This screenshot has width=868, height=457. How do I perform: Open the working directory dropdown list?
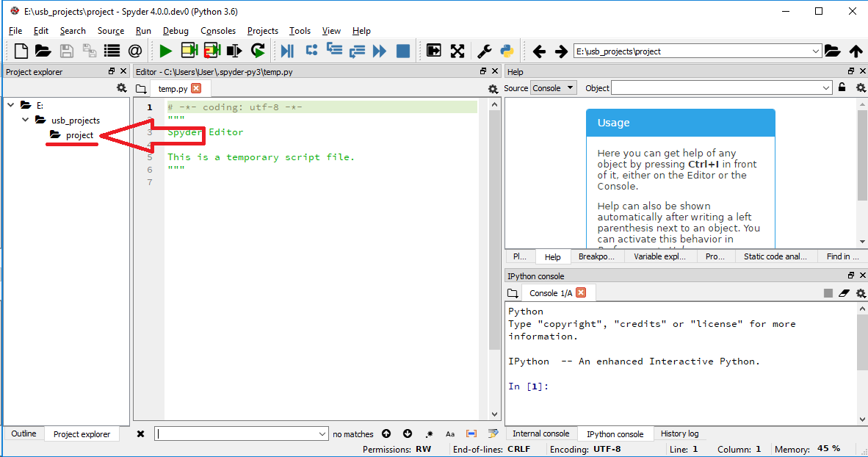coord(817,51)
